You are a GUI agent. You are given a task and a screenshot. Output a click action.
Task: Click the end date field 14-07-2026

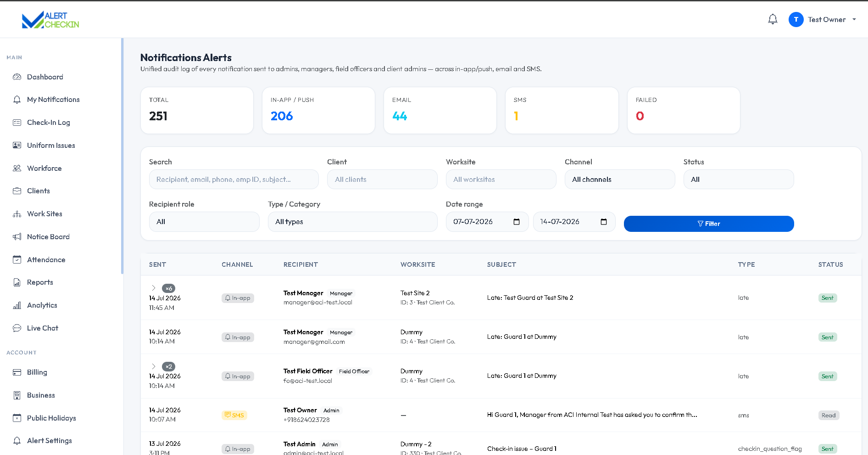click(574, 222)
